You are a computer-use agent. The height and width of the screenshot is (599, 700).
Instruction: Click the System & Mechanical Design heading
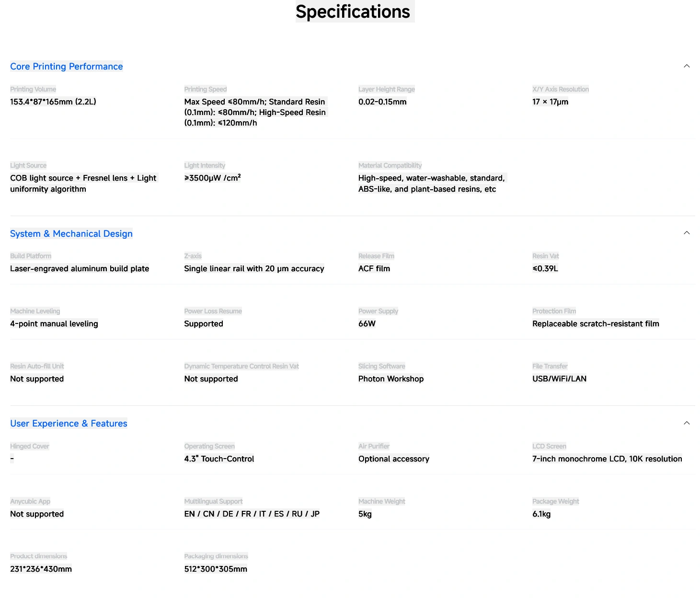pyautogui.click(x=71, y=234)
